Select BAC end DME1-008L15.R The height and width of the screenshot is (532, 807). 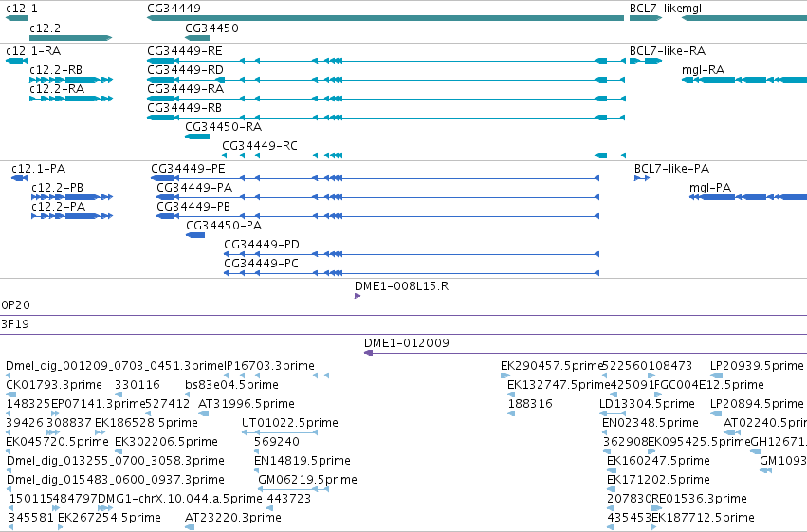coord(358,296)
